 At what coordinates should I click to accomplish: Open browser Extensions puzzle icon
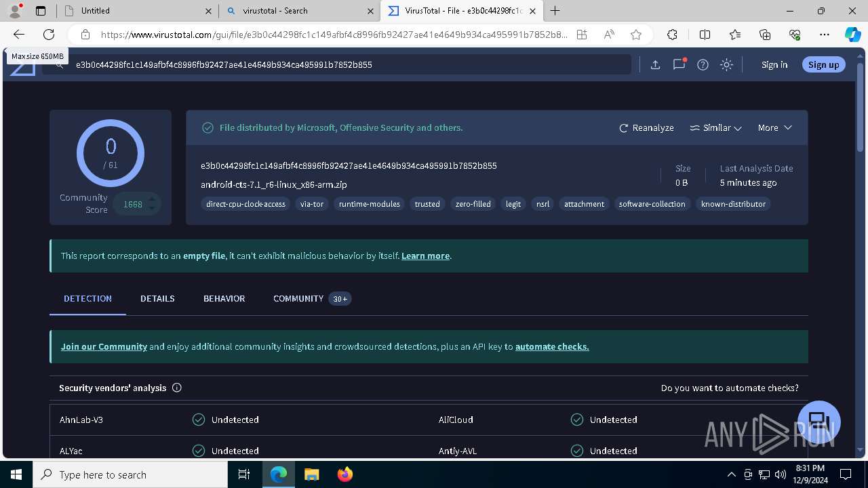672,35
